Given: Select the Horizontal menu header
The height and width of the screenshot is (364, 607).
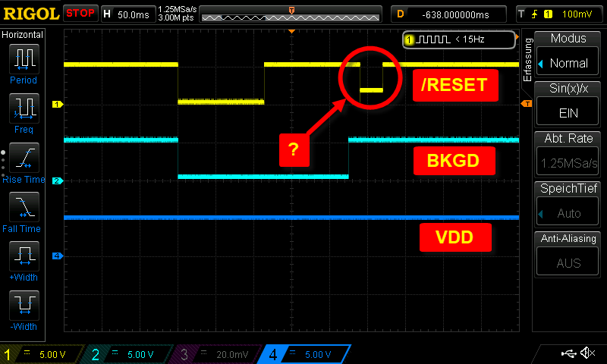Looking at the screenshot, I should click(23, 35).
